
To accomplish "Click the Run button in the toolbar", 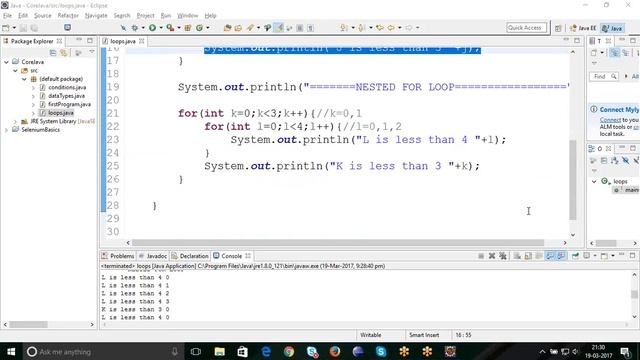I will (152, 28).
